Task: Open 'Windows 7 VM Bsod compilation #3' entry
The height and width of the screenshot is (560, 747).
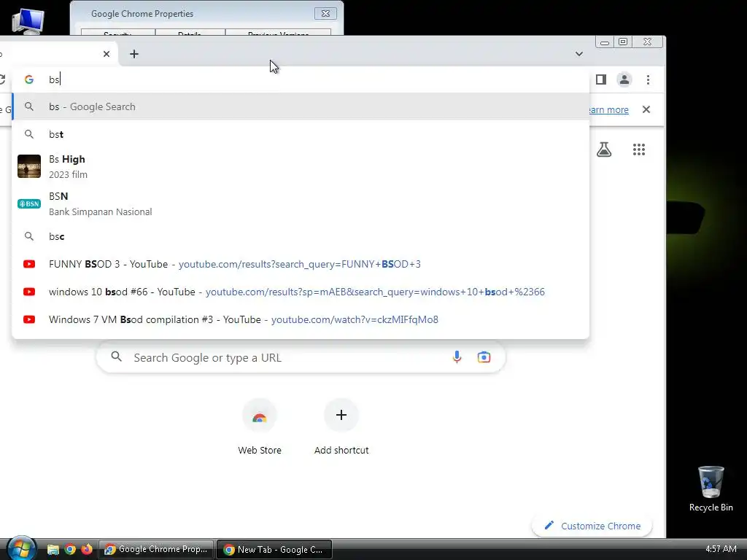Action: [x=301, y=319]
